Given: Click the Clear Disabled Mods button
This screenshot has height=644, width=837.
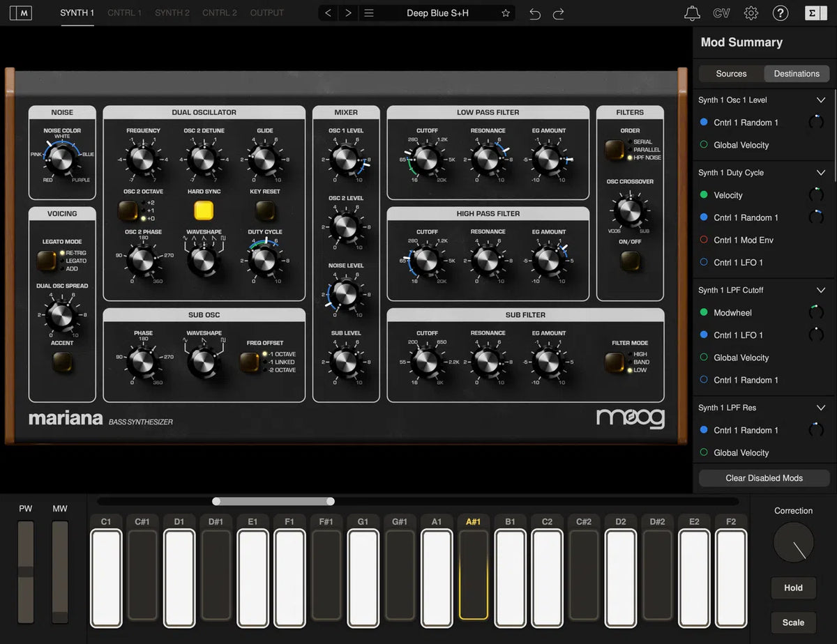Looking at the screenshot, I should (x=763, y=478).
